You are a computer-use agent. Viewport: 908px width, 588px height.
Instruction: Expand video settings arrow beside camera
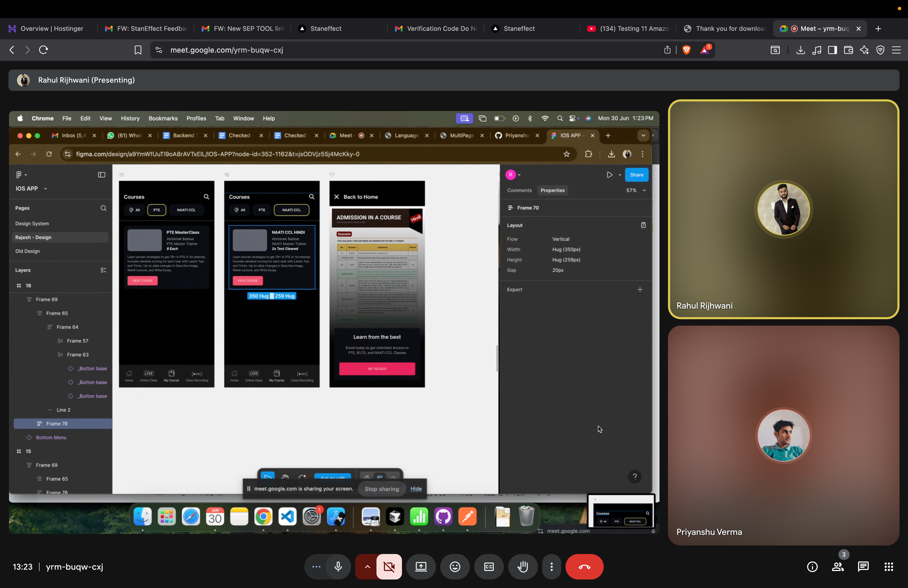367,567
